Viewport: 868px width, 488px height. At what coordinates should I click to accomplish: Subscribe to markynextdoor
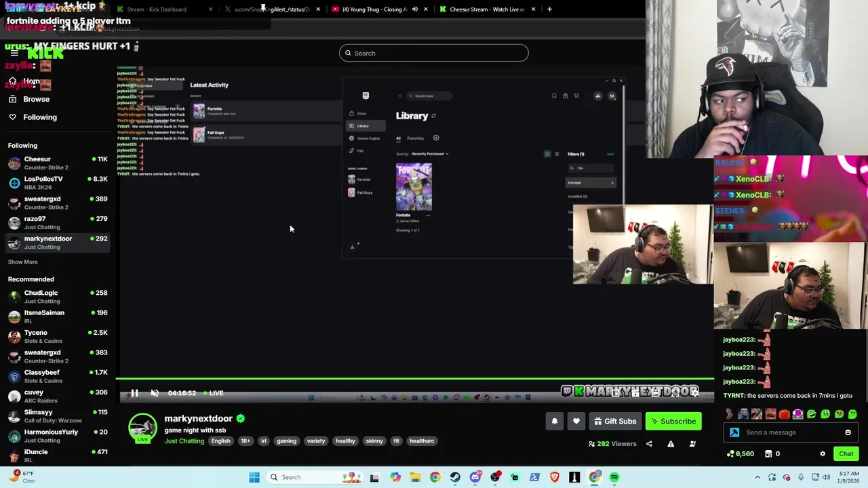[673, 422]
